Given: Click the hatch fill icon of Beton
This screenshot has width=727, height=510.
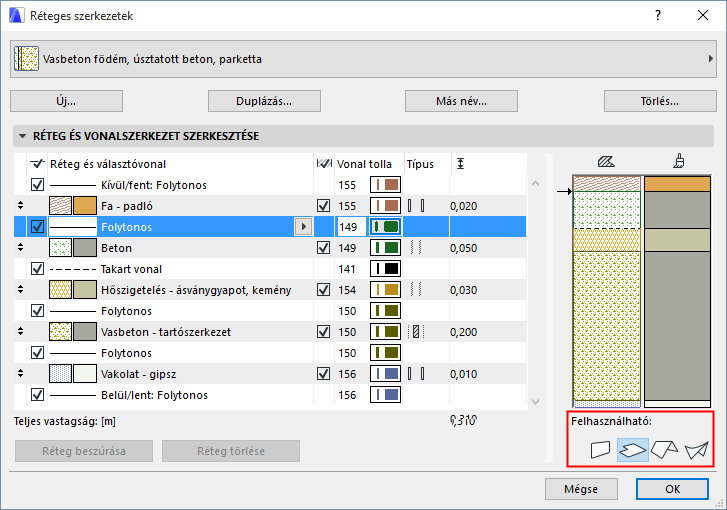Looking at the screenshot, I should click(x=61, y=248).
